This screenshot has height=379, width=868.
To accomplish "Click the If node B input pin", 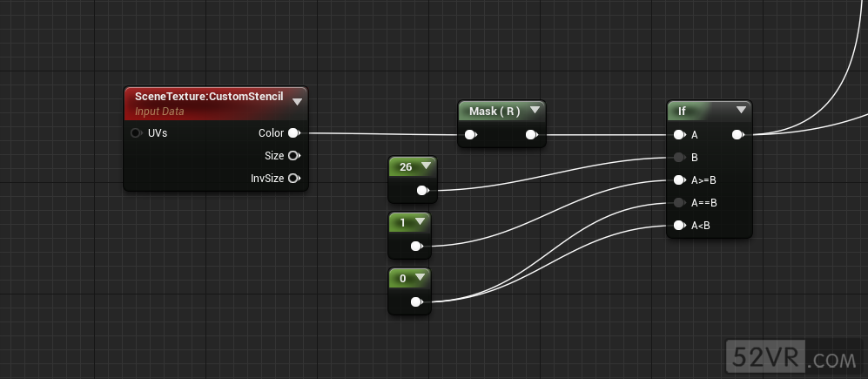I will 679,158.
